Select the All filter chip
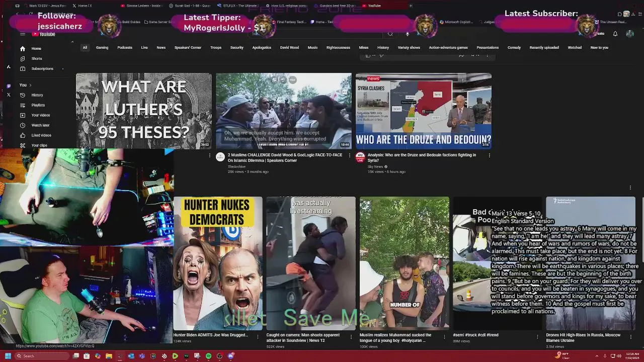 coord(85,48)
